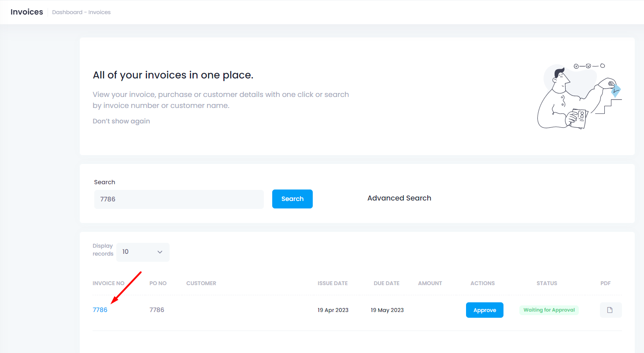This screenshot has width=644, height=353.
Task: Click the STATUS column header
Action: [x=547, y=283]
